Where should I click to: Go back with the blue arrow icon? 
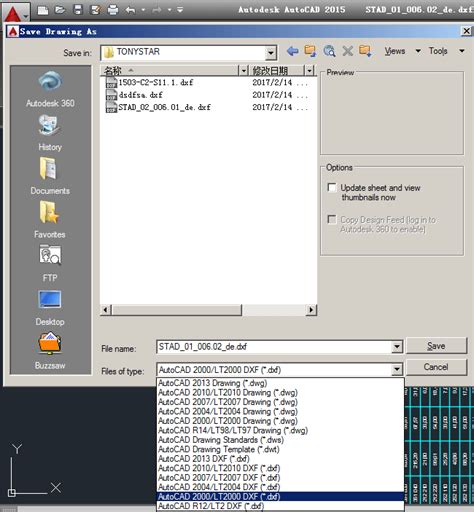pyautogui.click(x=292, y=51)
